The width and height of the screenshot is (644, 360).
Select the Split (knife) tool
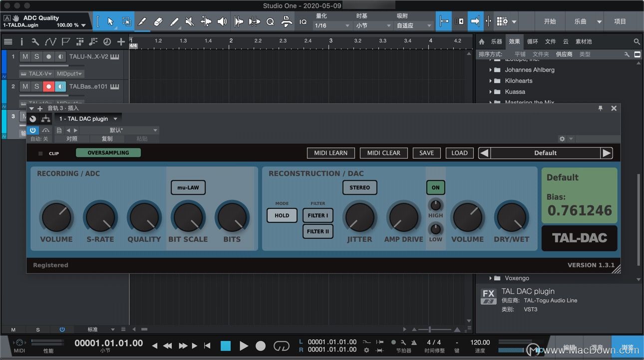[x=142, y=21]
